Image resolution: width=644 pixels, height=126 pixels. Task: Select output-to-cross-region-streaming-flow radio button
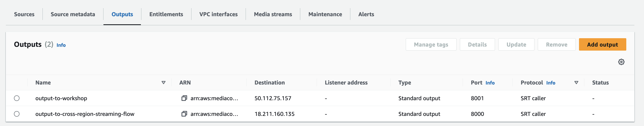point(17,114)
